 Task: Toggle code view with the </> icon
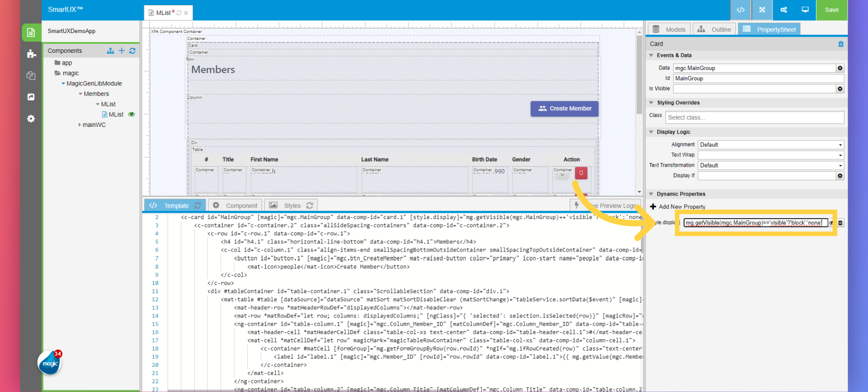[741, 10]
